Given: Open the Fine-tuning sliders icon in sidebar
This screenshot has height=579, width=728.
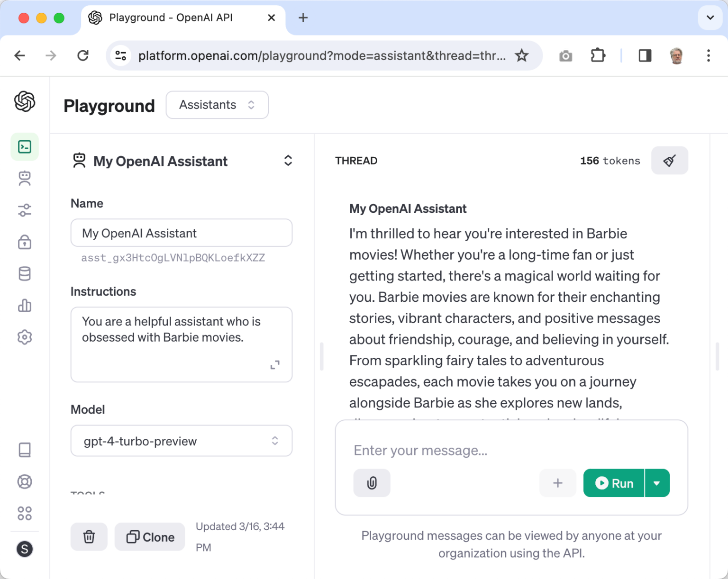Looking at the screenshot, I should [25, 210].
